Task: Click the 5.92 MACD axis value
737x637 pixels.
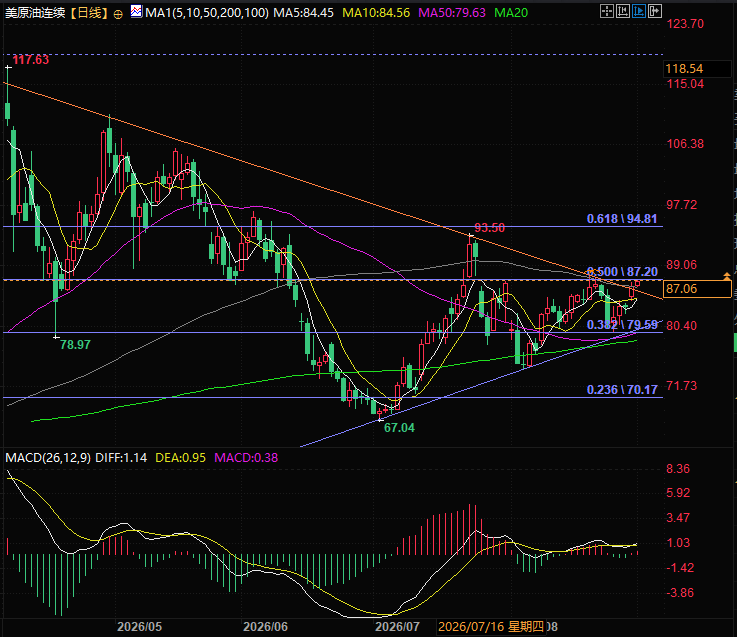Action: [x=678, y=493]
